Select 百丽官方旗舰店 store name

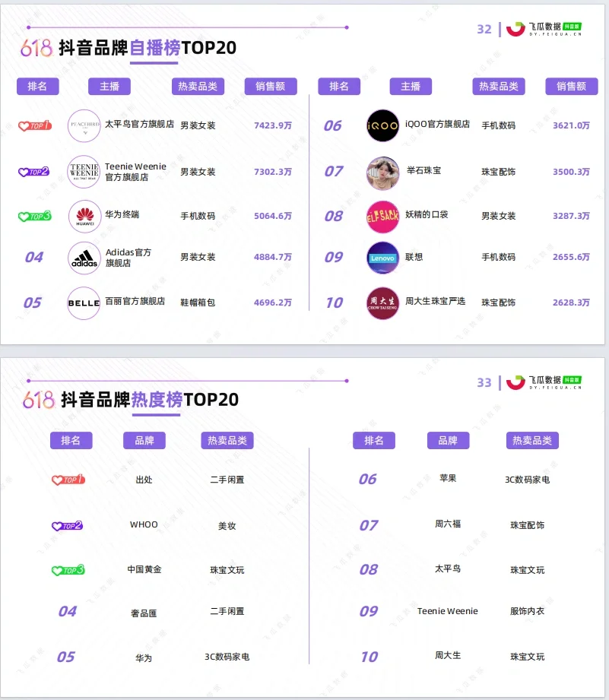[135, 301]
